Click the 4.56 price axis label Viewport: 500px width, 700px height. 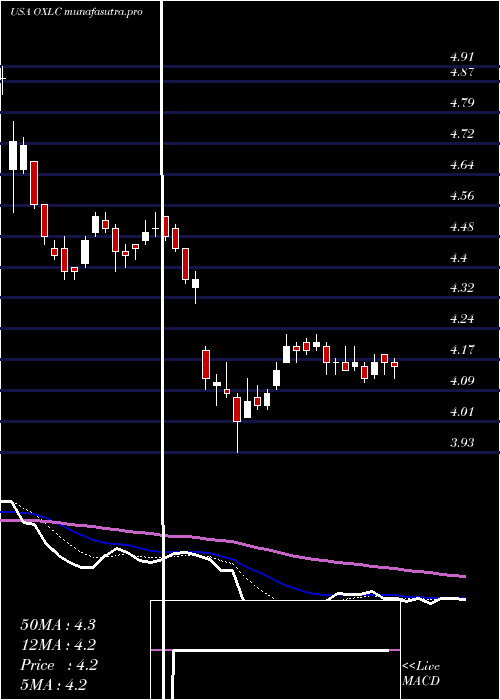pyautogui.click(x=462, y=196)
